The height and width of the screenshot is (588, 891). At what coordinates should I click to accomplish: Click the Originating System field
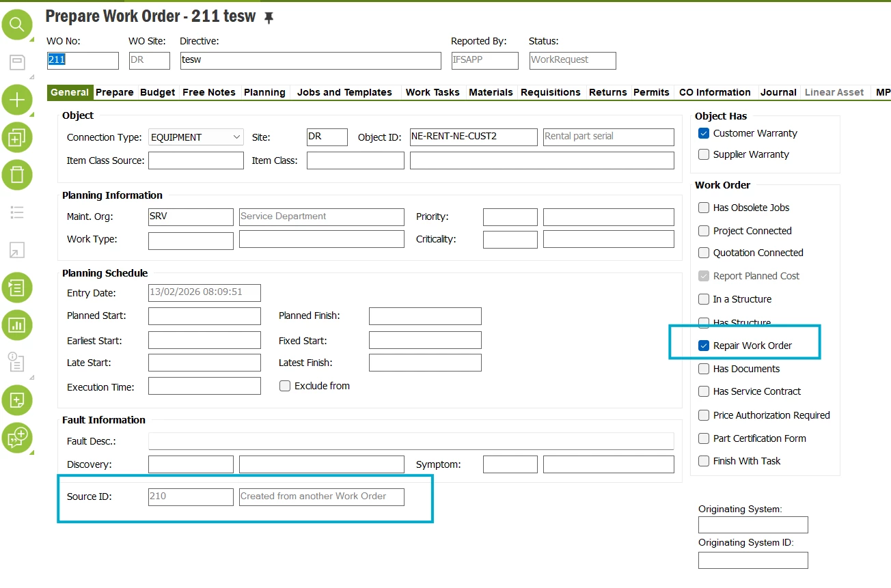click(753, 524)
